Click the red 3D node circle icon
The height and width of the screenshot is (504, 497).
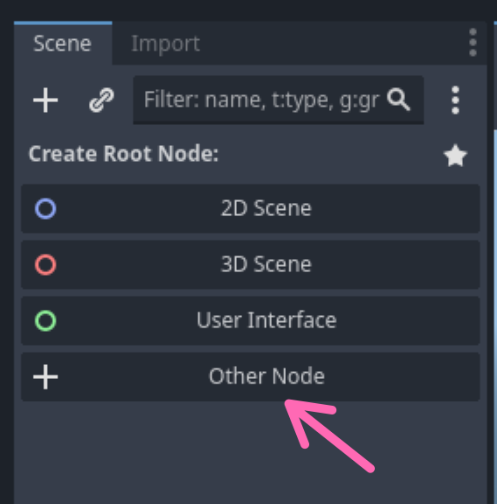[x=46, y=265]
